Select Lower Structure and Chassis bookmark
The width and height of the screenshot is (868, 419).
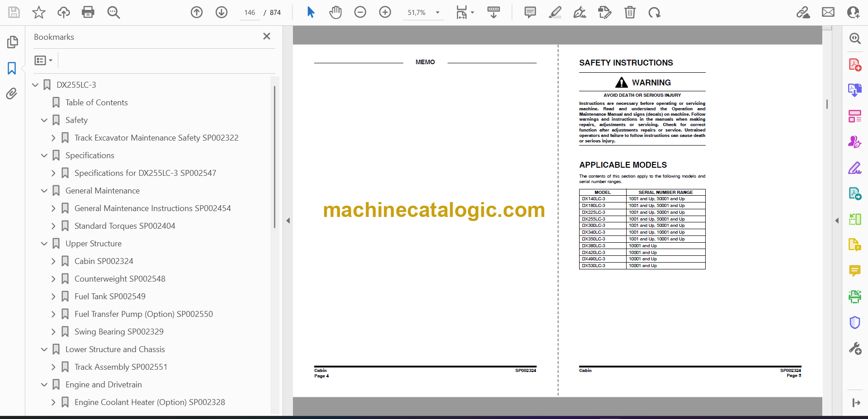115,349
